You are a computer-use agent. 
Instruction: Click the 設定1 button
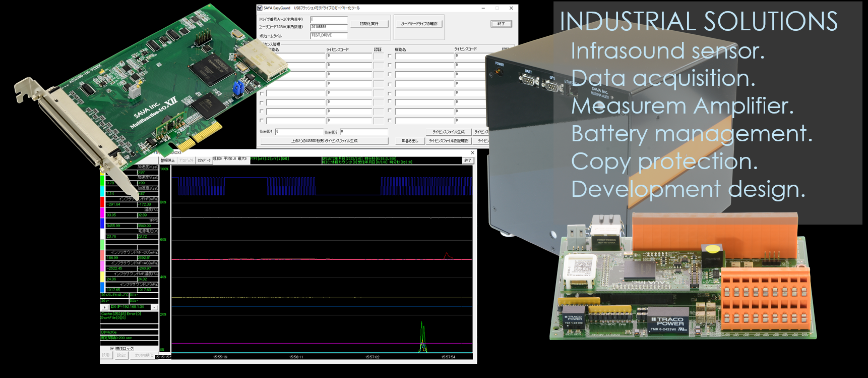click(107, 355)
